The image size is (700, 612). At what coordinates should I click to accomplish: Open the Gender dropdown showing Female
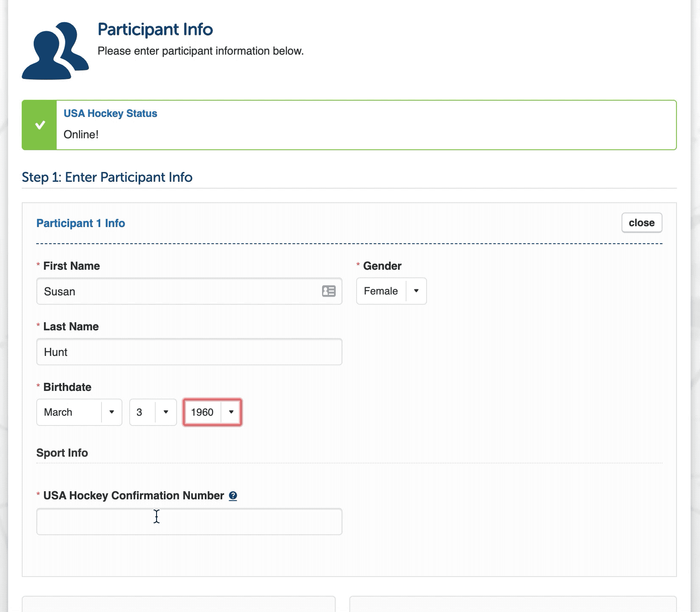pyautogui.click(x=391, y=291)
